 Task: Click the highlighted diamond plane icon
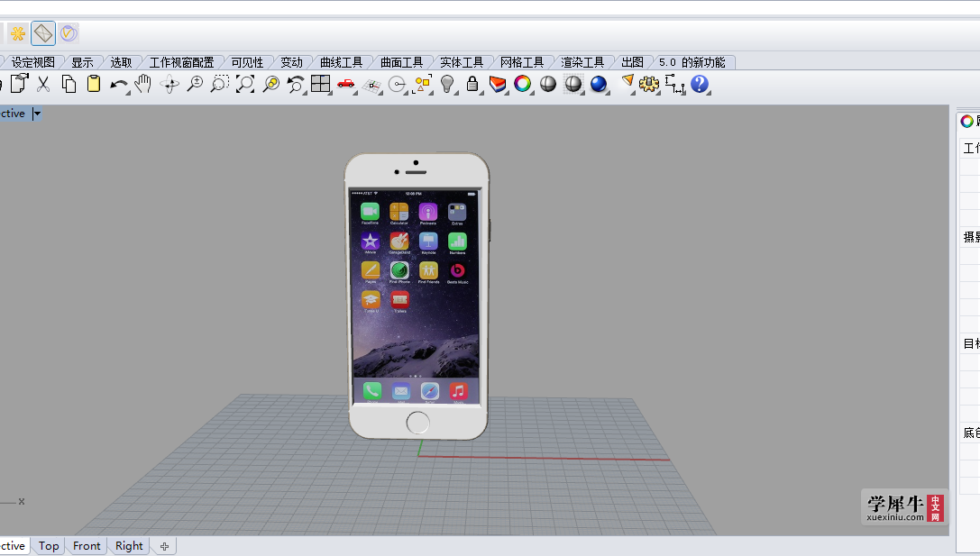click(x=43, y=33)
